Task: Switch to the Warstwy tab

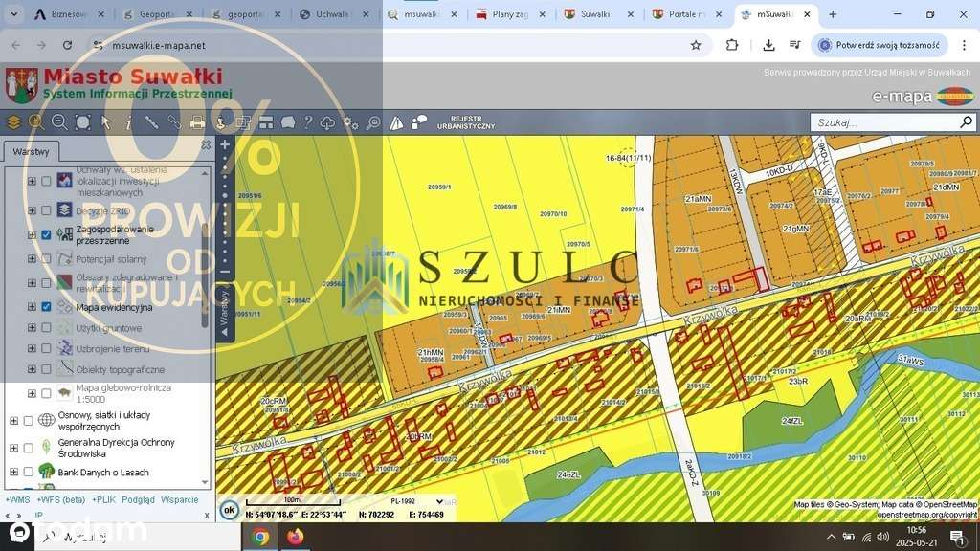Action: point(32,151)
